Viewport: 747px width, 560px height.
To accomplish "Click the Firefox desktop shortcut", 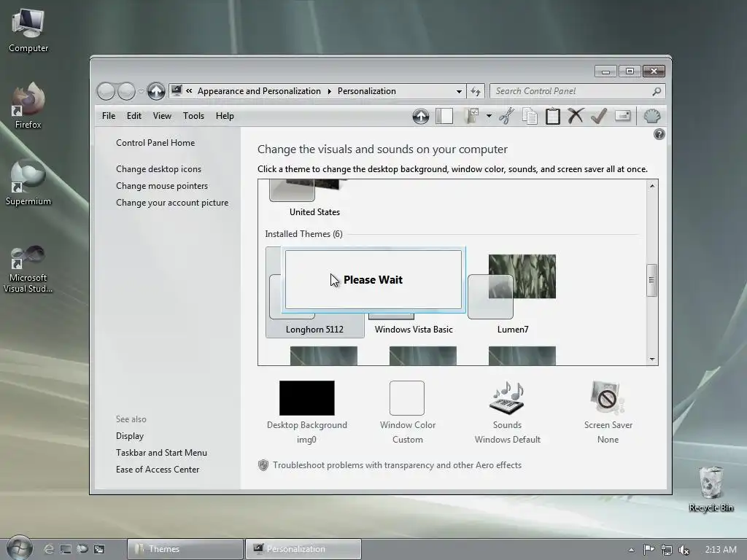I will 28,106.
